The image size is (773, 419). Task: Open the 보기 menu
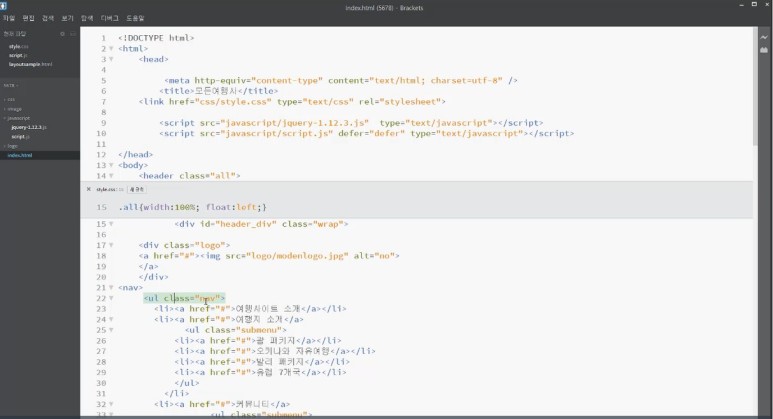click(68, 18)
